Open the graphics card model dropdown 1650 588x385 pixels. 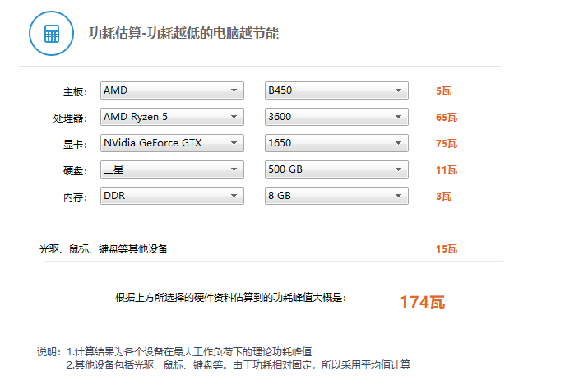coord(336,143)
